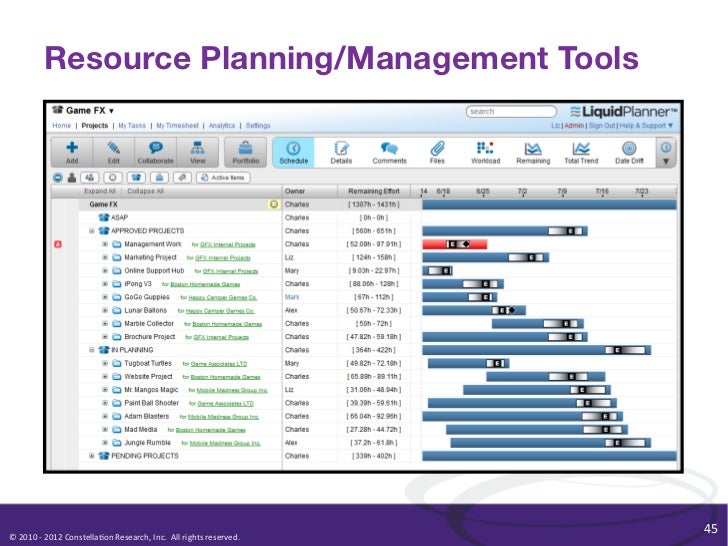Click the yellow circle icon on Game FX row
728x546 pixels.
pos(274,204)
